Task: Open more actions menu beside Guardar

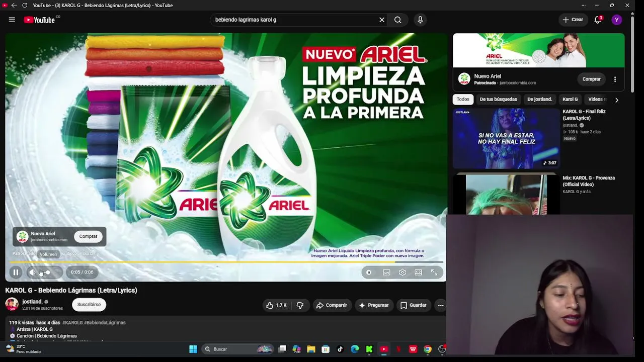Action: point(441,305)
